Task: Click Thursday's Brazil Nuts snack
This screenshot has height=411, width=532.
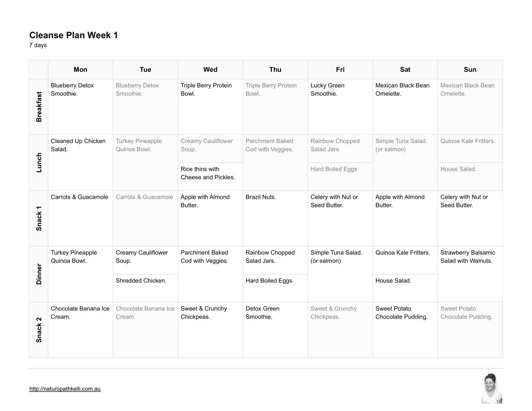Action: click(261, 197)
